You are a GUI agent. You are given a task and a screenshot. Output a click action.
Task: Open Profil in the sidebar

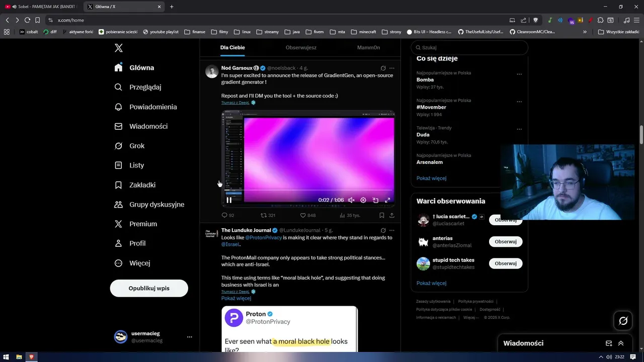coord(130,243)
